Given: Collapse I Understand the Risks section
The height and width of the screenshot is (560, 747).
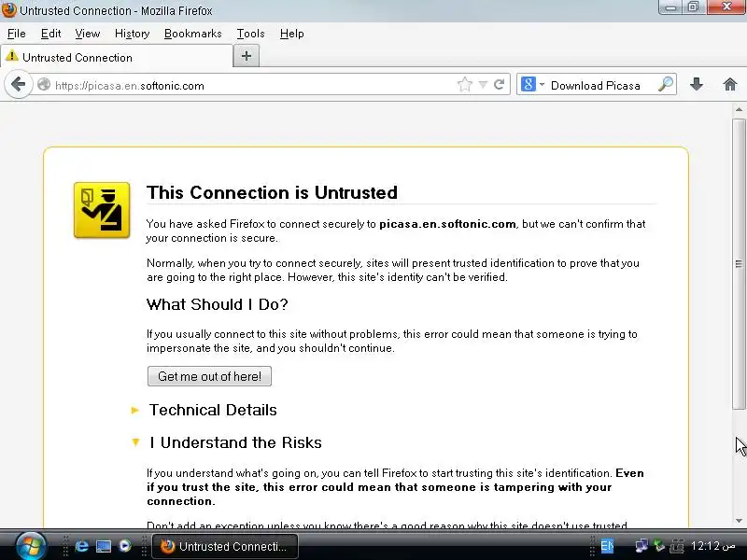Looking at the screenshot, I should click(x=235, y=442).
